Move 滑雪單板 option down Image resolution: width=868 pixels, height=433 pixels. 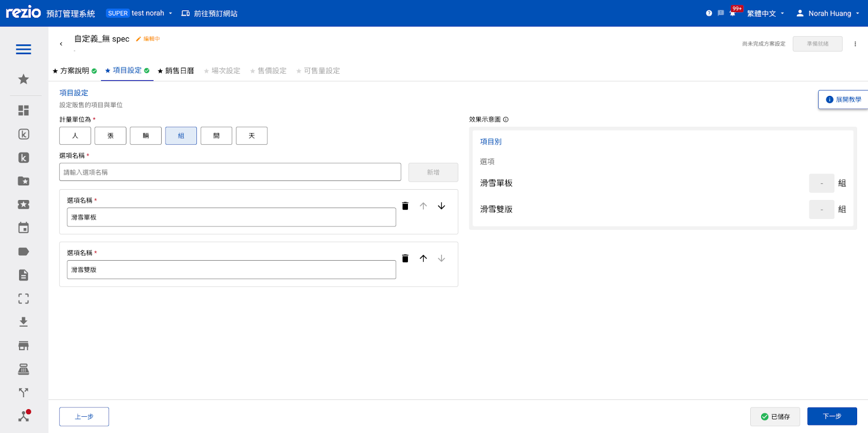click(442, 206)
